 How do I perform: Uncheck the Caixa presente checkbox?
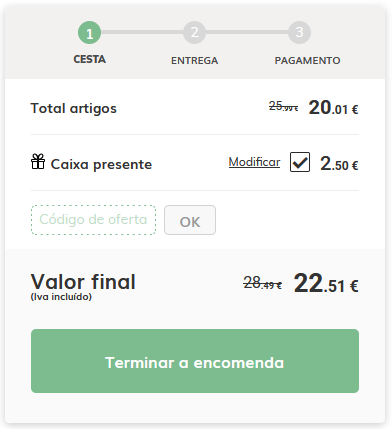[300, 162]
